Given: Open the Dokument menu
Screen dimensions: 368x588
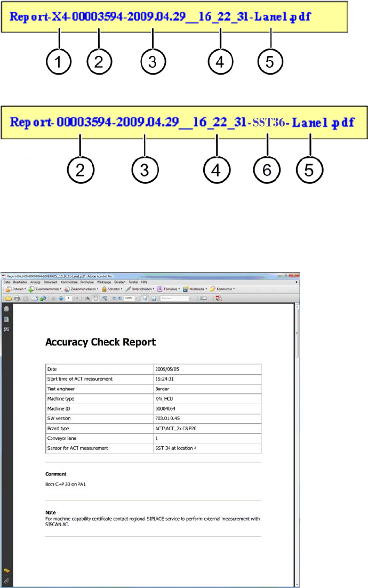Looking at the screenshot, I should click(51, 282).
